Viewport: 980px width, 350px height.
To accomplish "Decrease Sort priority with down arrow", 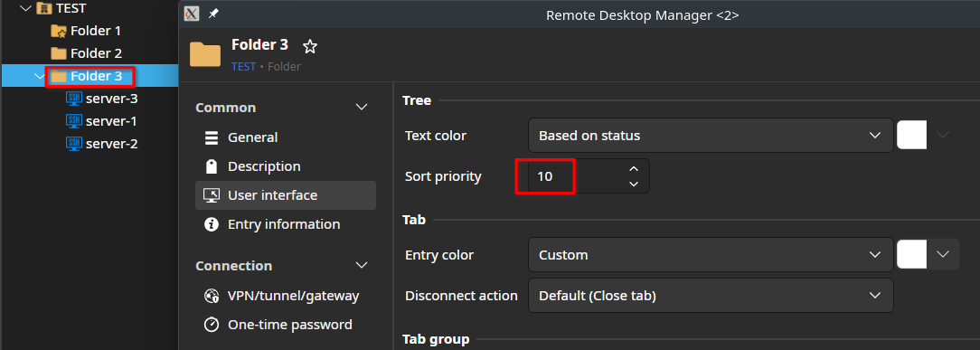I will pyautogui.click(x=634, y=184).
